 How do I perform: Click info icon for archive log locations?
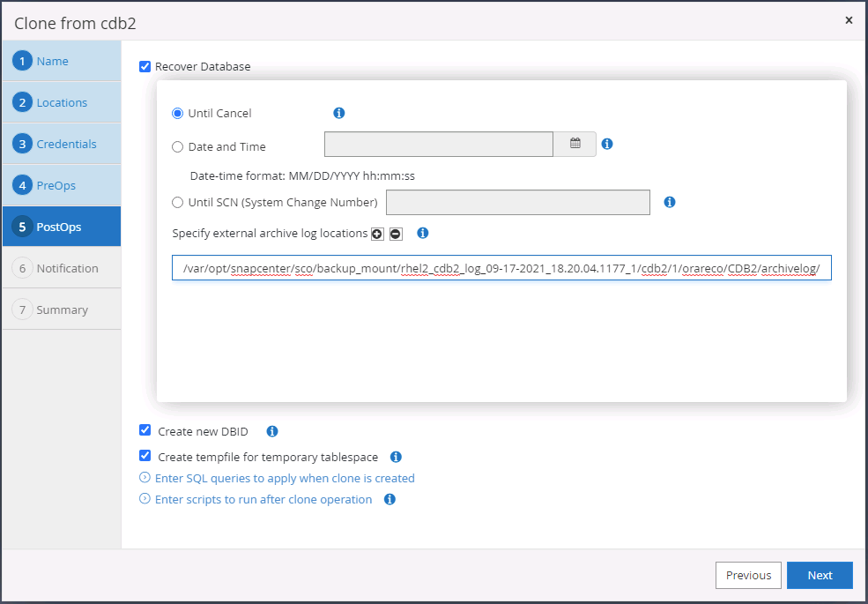pyautogui.click(x=423, y=234)
